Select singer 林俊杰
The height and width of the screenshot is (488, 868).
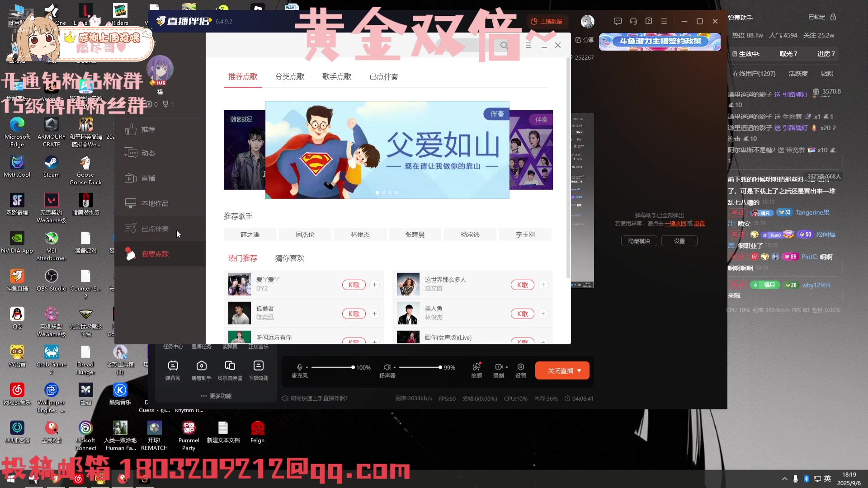[x=360, y=235]
